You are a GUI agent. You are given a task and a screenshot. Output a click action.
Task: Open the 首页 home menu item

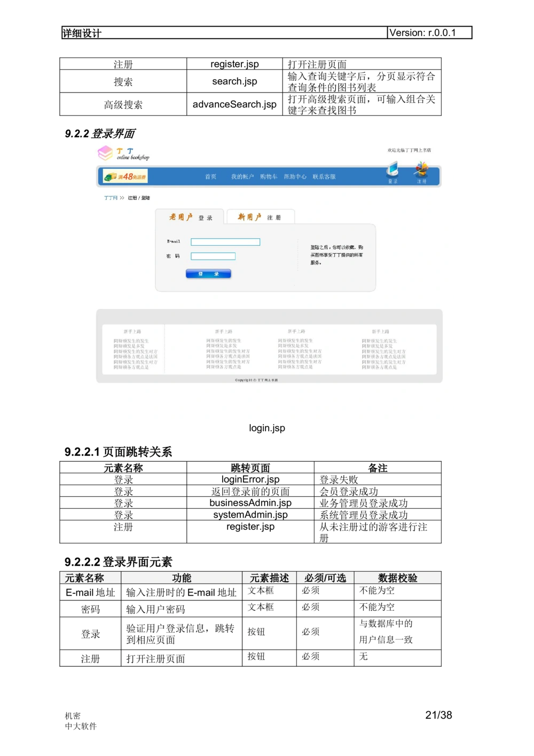pos(211,177)
